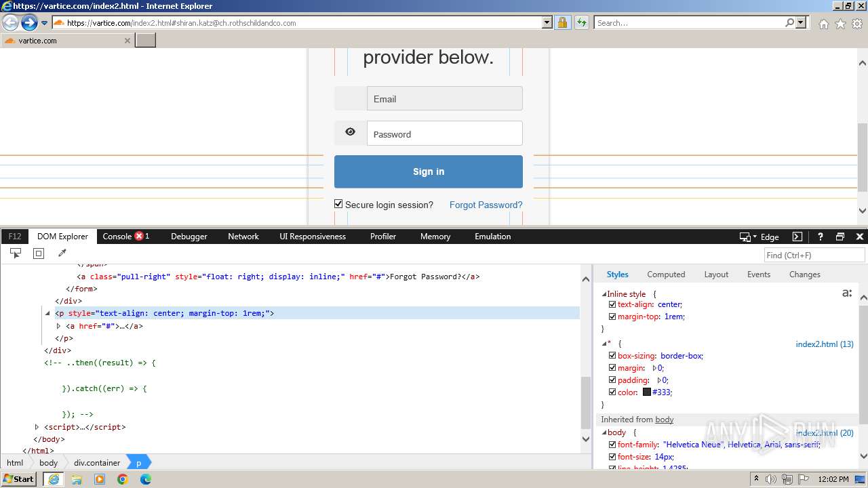Open the F12 developer tools menu
This screenshot has height=488, width=868.
[x=14, y=237]
